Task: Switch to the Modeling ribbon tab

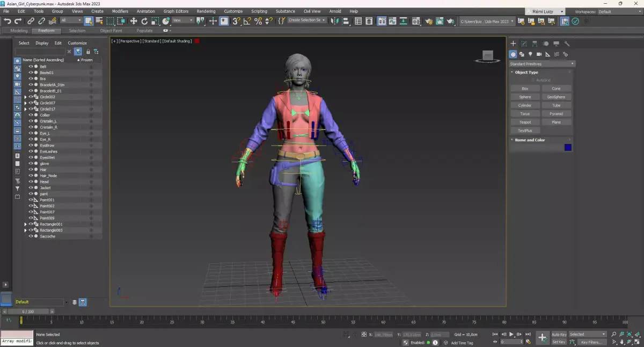Action: coord(19,31)
